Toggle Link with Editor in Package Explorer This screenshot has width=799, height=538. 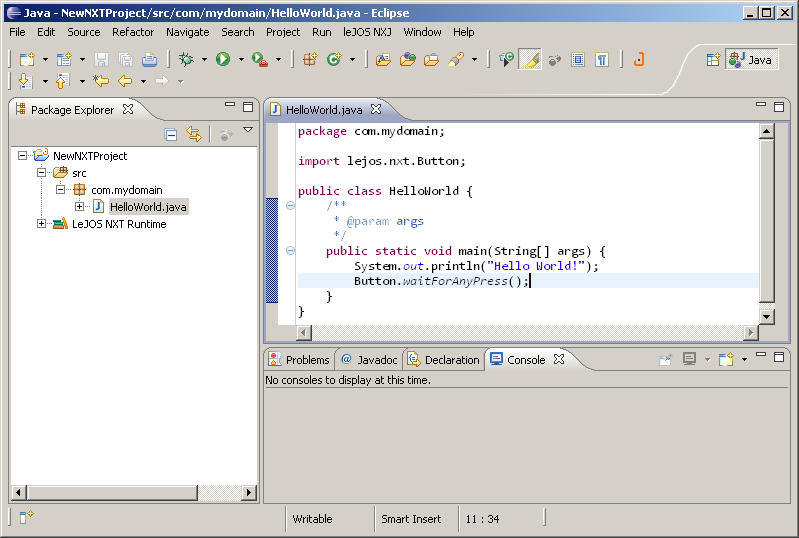click(194, 134)
